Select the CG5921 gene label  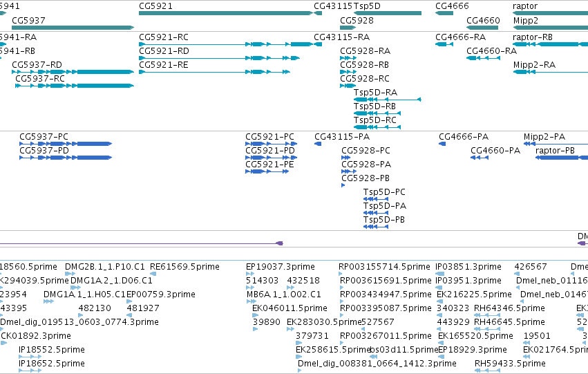(155, 6)
